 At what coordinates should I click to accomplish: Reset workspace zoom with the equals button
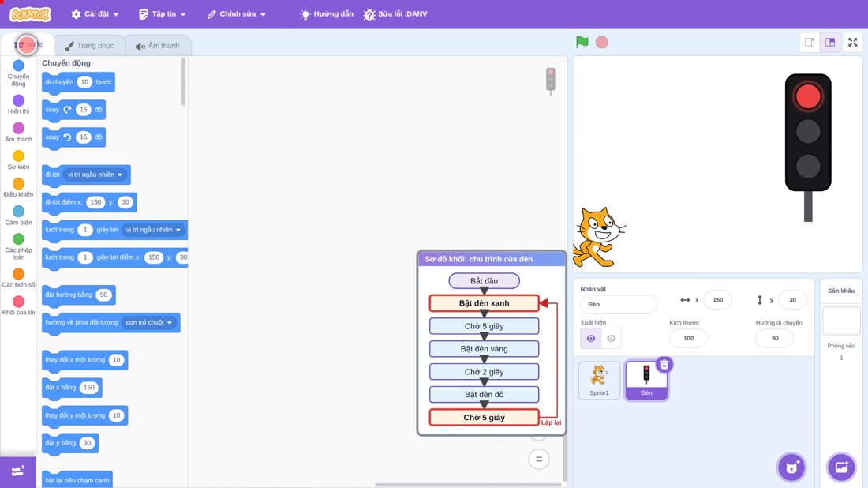click(x=539, y=460)
